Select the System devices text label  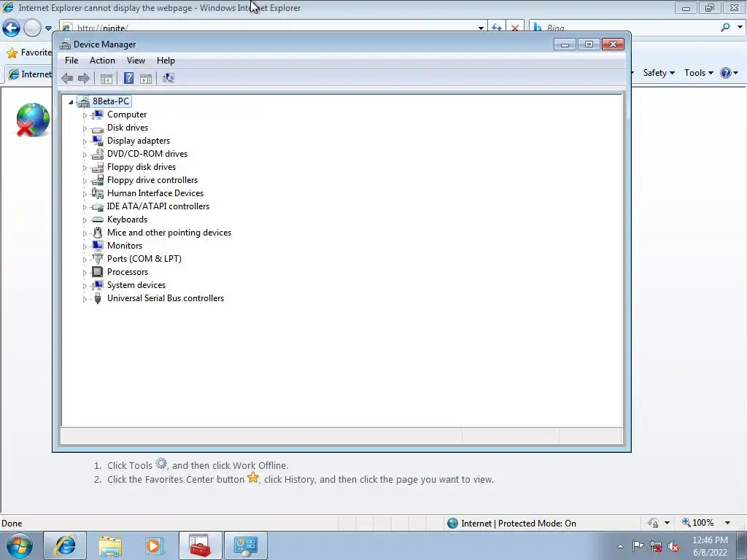[136, 285]
